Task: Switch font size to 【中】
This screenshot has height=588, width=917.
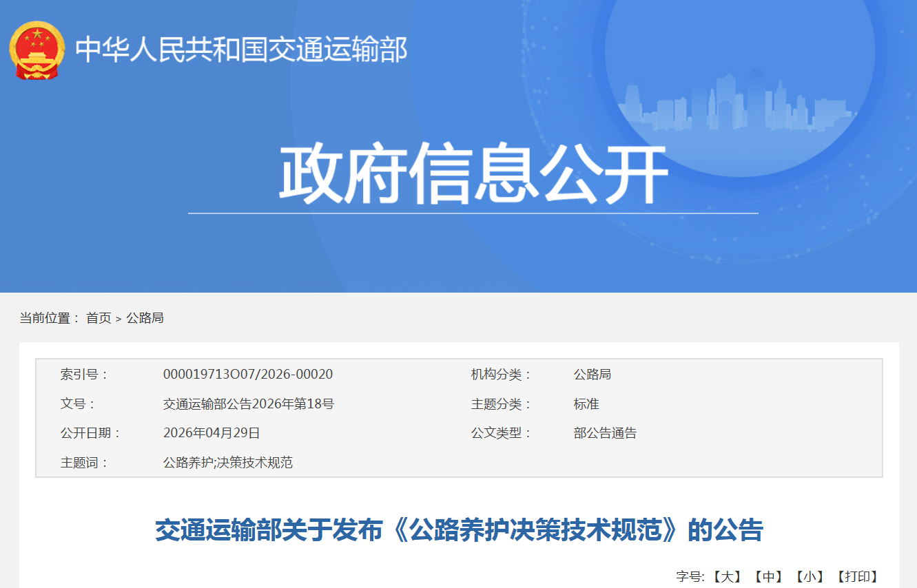Action: [767, 577]
